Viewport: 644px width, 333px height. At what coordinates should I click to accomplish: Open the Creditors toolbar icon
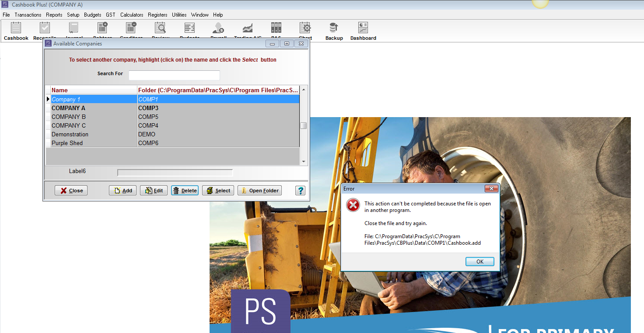[x=131, y=28]
